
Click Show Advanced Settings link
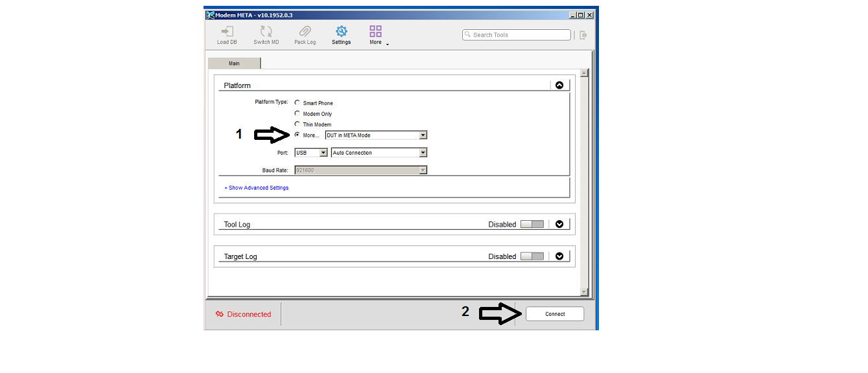[x=257, y=188]
